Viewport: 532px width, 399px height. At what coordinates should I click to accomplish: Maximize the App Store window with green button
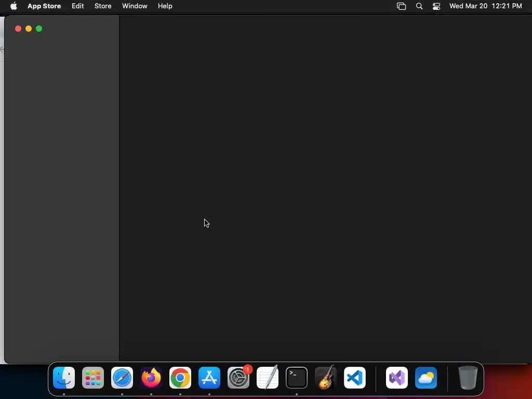click(39, 29)
